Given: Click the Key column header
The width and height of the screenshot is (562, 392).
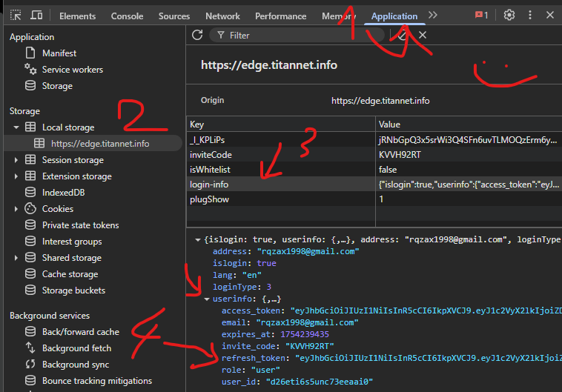Looking at the screenshot, I should pyautogui.click(x=281, y=124).
